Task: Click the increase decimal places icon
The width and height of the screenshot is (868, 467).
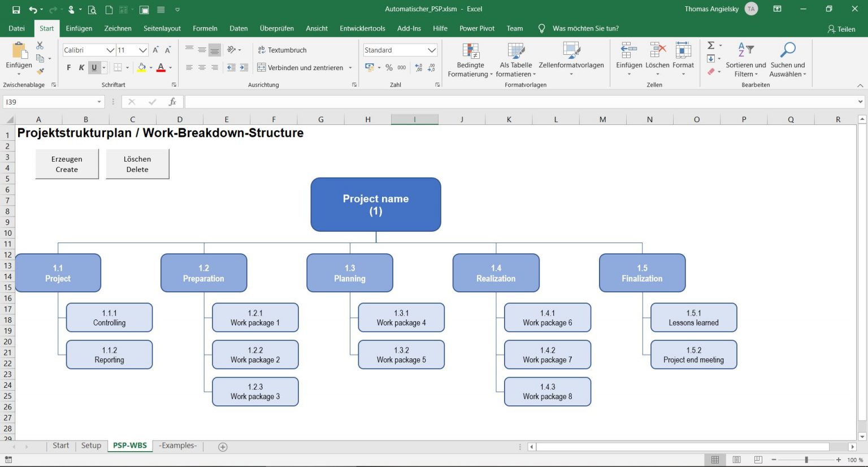Action: 419,67
